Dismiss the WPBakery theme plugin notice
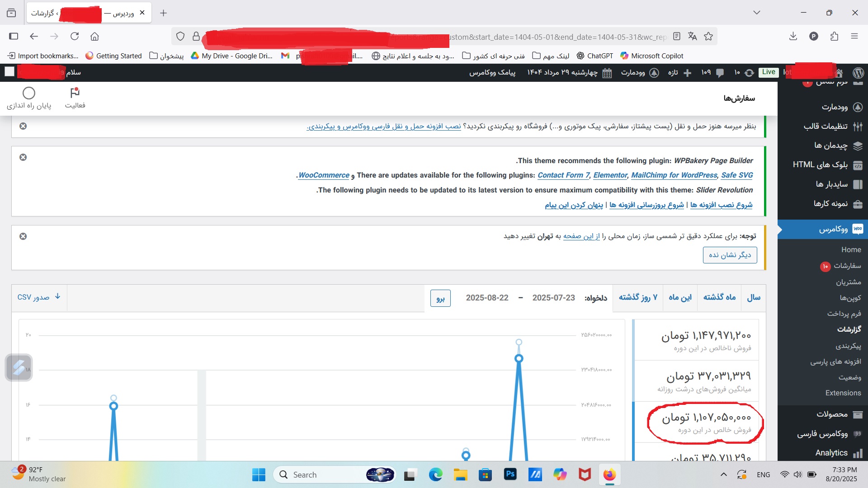 click(23, 157)
